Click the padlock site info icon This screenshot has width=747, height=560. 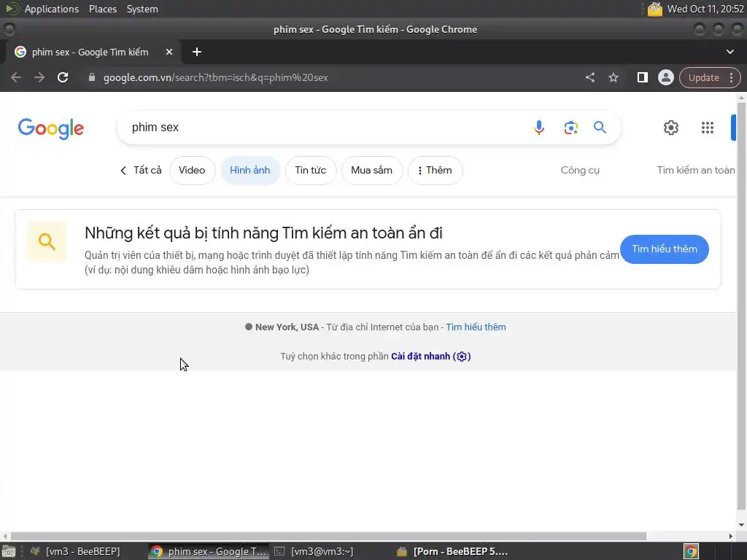92,77
